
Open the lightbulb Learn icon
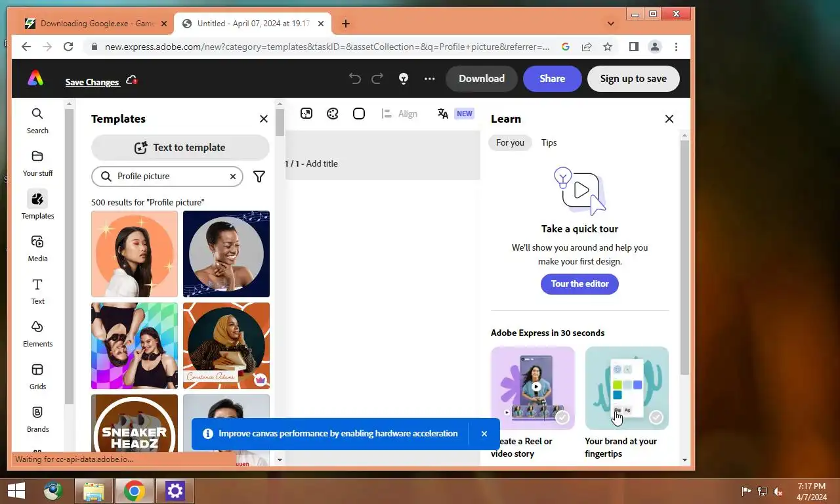(404, 79)
